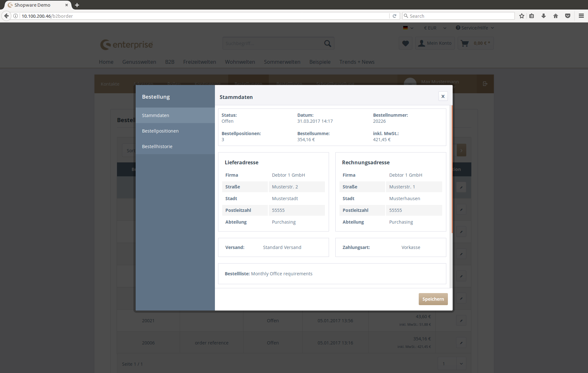Switch to the Bestellhistorie section
Image resolution: width=588 pixels, height=373 pixels.
157,147
